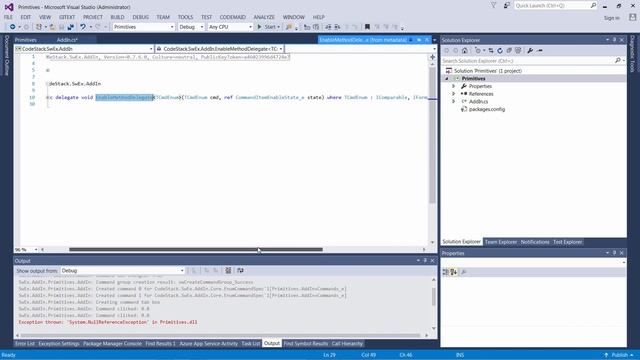The height and width of the screenshot is (360, 640).
Task: Switch to the Error List tab
Action: [x=25, y=344]
